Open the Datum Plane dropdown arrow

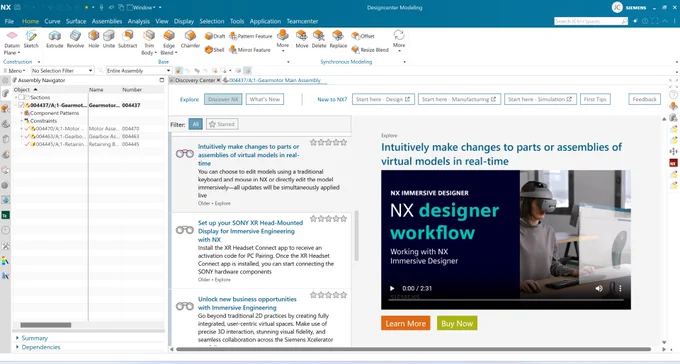19,53
